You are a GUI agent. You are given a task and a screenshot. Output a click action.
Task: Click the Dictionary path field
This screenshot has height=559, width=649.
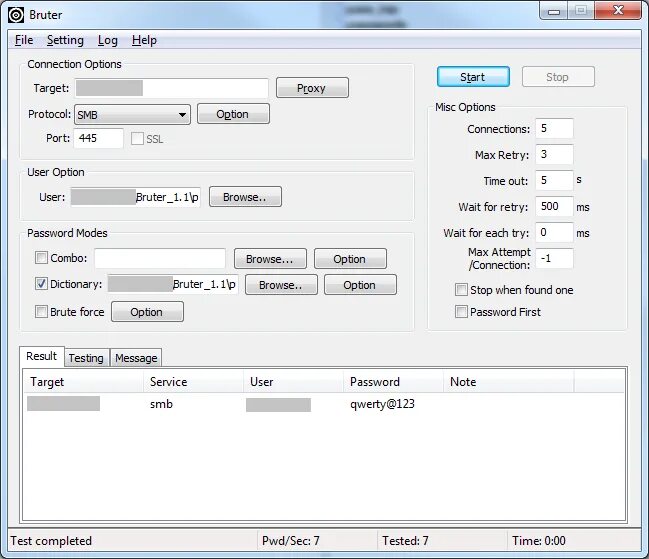tap(173, 284)
